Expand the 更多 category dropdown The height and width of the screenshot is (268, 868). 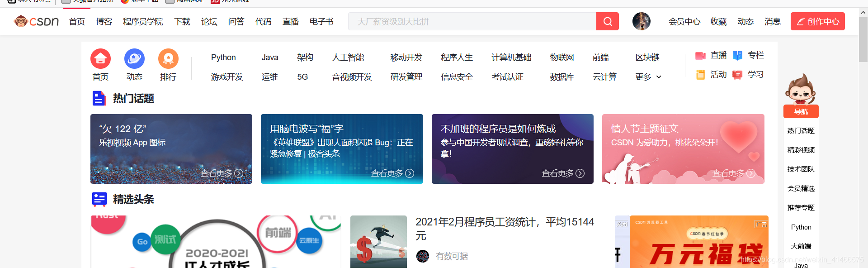648,77
